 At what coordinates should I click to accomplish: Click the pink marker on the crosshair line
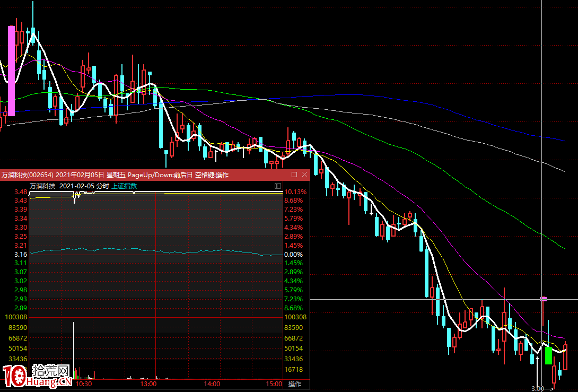[x=543, y=299]
